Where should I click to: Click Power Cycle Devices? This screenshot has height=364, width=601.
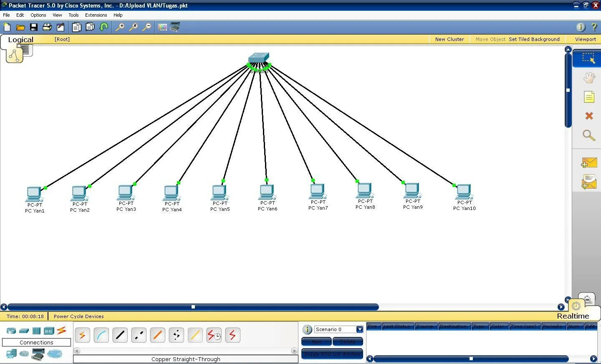coord(78,316)
